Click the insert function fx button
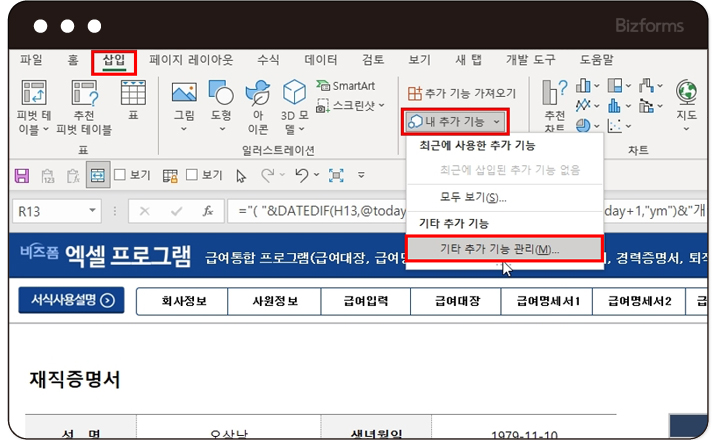Viewport: 715px width, 440px height. pos(208,211)
